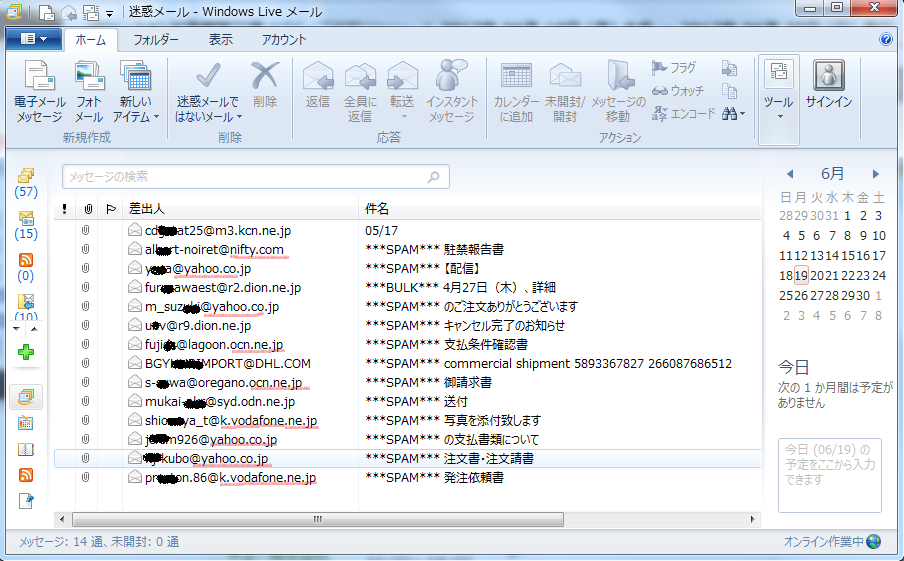The image size is (904, 561).
Task: Click the エンコード button
Action: (683, 114)
